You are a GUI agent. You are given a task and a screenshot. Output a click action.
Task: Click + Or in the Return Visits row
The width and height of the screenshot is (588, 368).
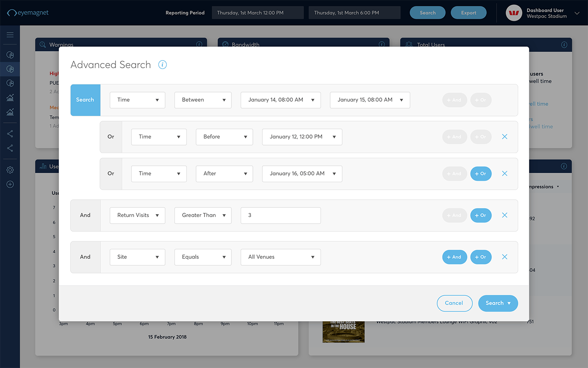(481, 215)
